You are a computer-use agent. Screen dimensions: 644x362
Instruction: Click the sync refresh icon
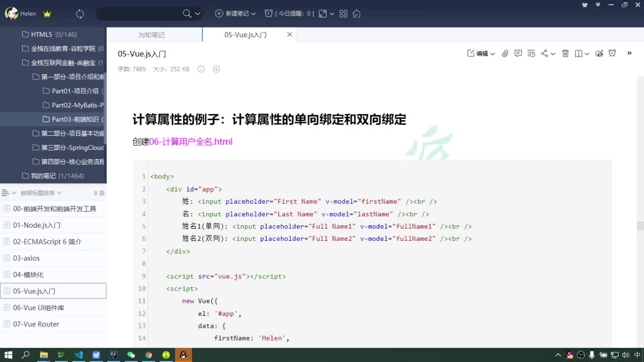80,14
